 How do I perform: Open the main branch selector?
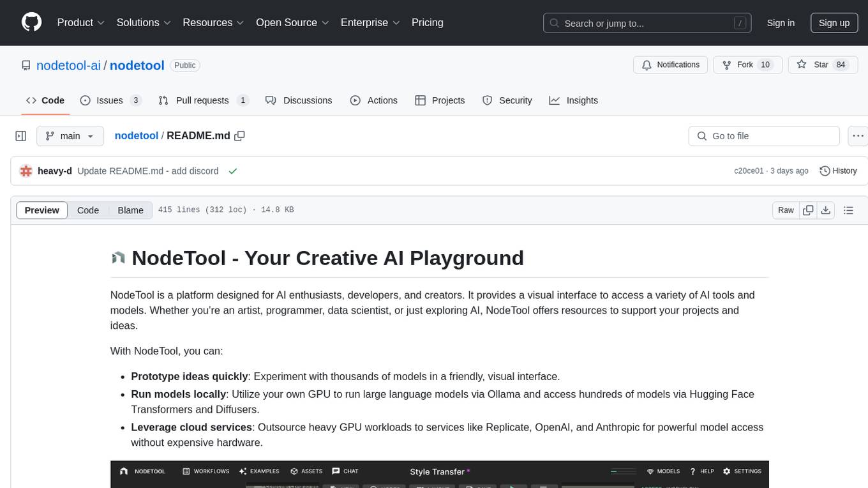pyautogui.click(x=70, y=136)
